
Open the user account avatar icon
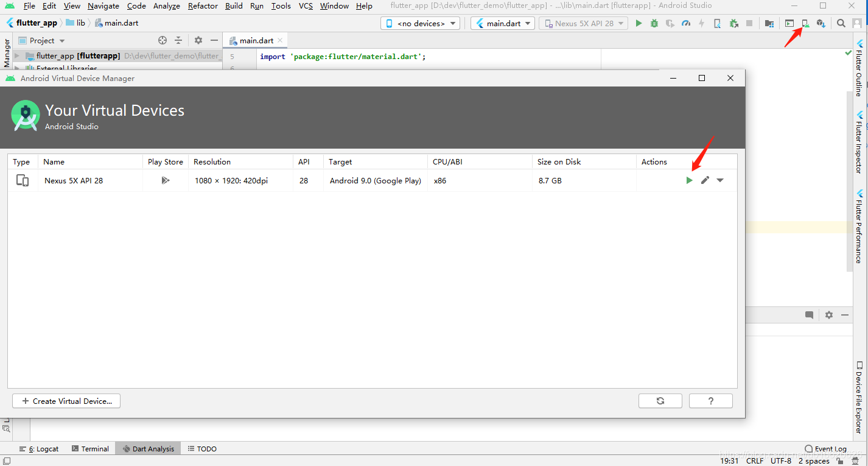[x=857, y=23]
